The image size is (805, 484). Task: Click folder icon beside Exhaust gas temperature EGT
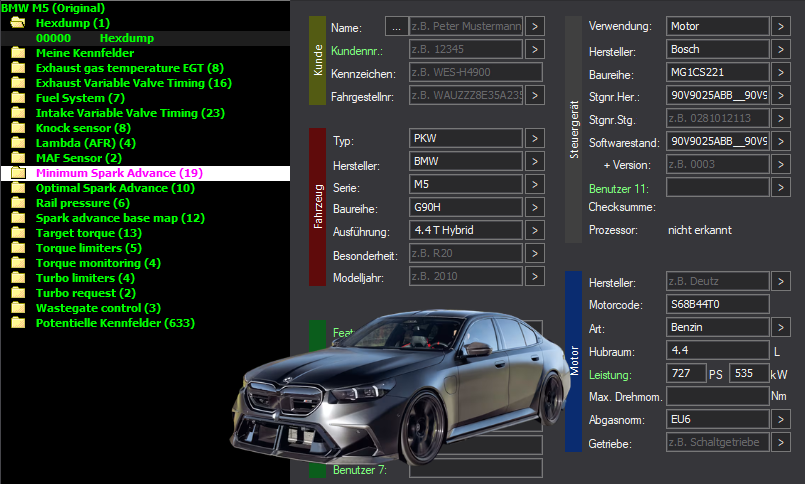point(18,68)
